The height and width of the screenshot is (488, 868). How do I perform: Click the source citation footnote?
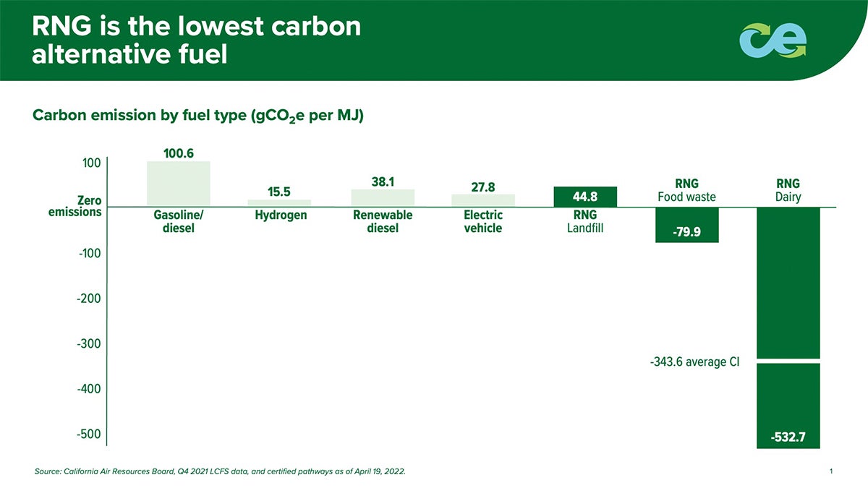tap(220, 471)
